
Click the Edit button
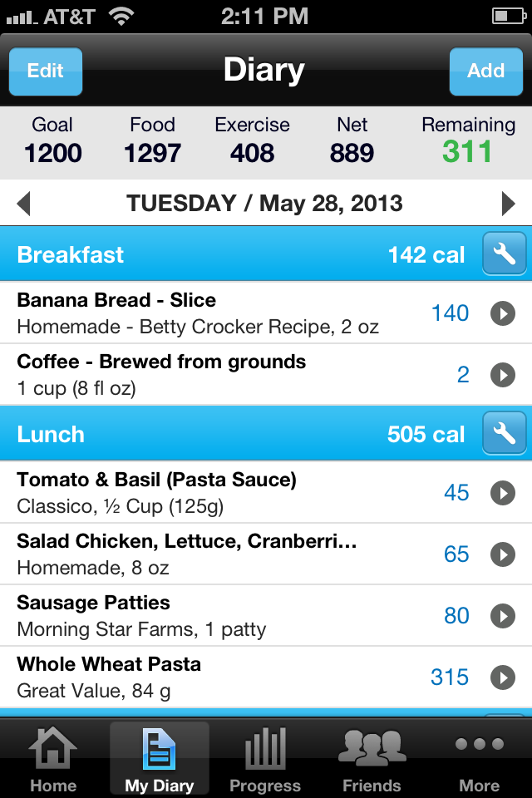tap(46, 71)
